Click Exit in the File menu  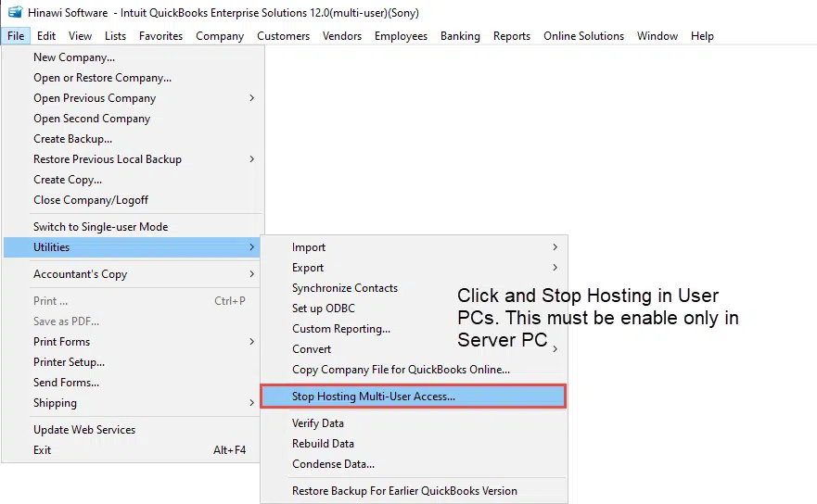coord(133,450)
